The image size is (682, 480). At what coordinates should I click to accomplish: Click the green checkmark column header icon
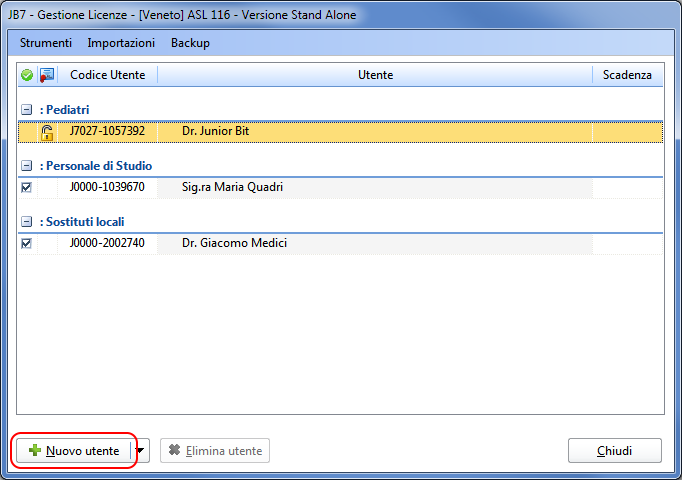pyautogui.click(x=27, y=75)
